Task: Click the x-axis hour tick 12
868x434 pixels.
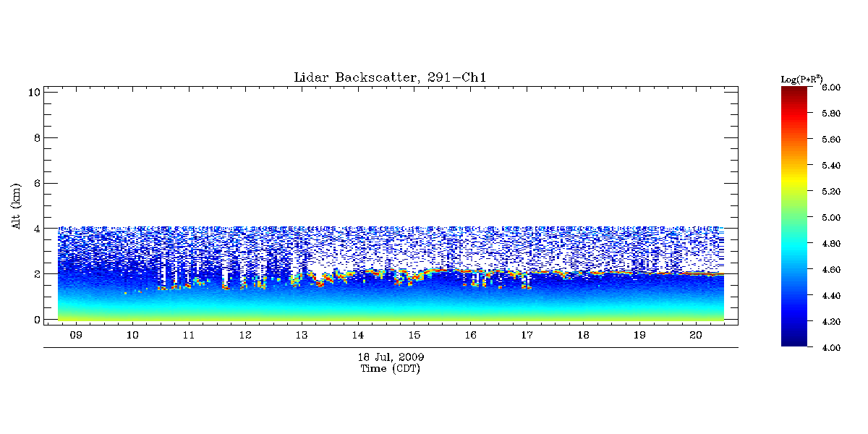Action: click(x=245, y=336)
